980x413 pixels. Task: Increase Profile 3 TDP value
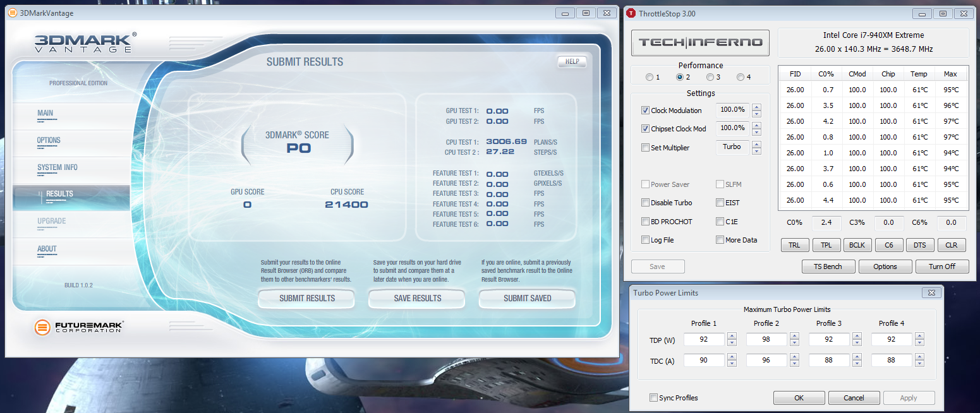[x=857, y=336]
